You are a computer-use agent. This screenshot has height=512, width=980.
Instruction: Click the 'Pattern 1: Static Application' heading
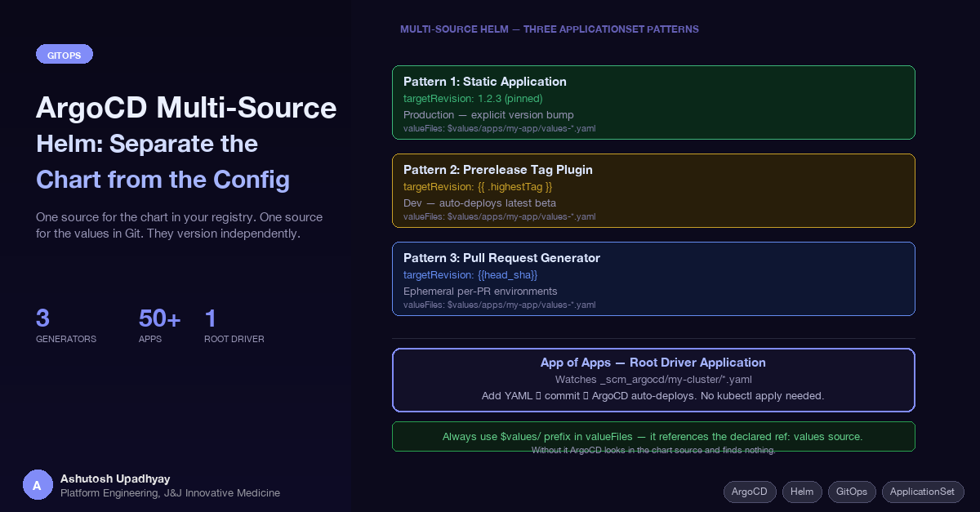tap(485, 82)
